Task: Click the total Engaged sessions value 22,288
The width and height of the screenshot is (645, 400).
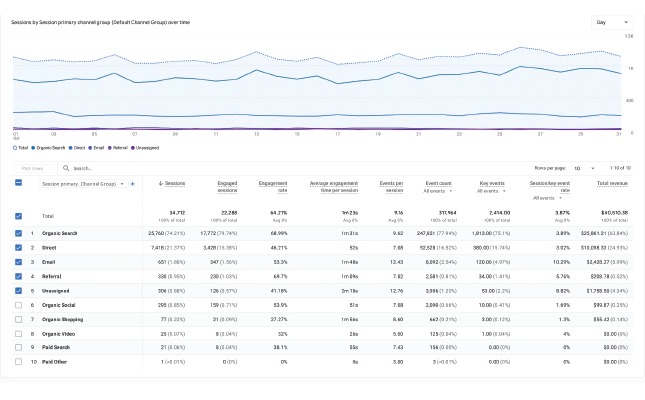Action: pyautogui.click(x=229, y=213)
